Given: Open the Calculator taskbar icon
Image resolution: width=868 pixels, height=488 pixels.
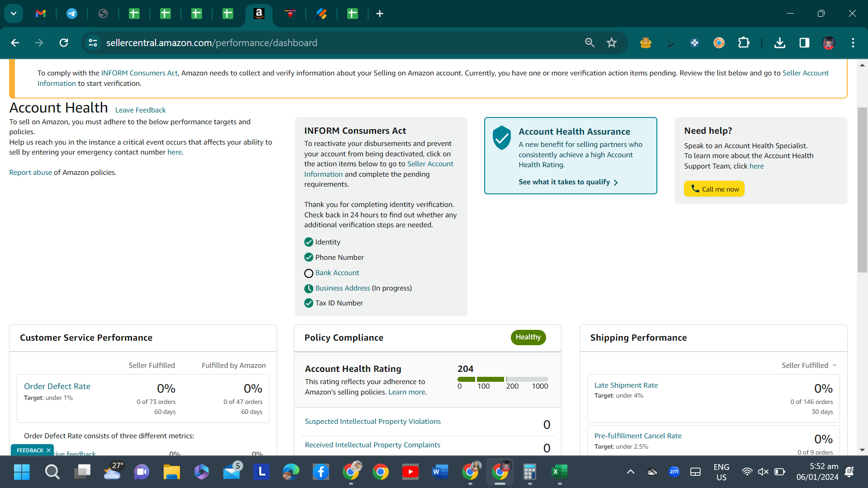Looking at the screenshot, I should [529, 472].
